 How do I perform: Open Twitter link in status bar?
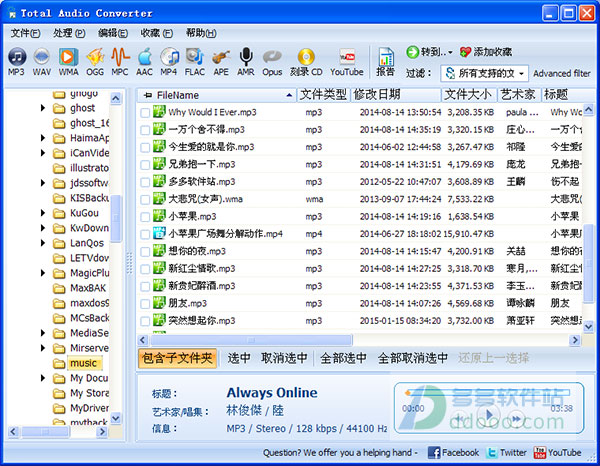(x=506, y=453)
